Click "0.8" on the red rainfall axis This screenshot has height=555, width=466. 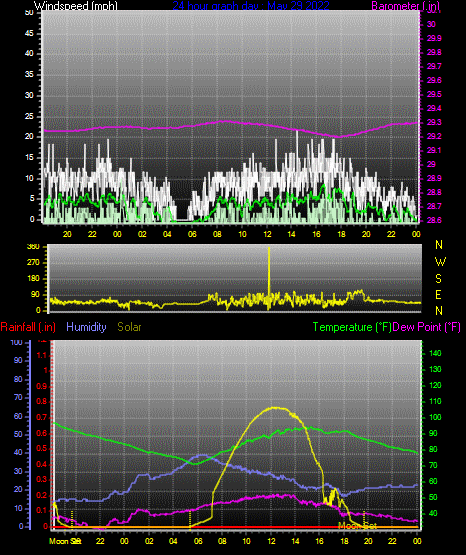coord(42,401)
